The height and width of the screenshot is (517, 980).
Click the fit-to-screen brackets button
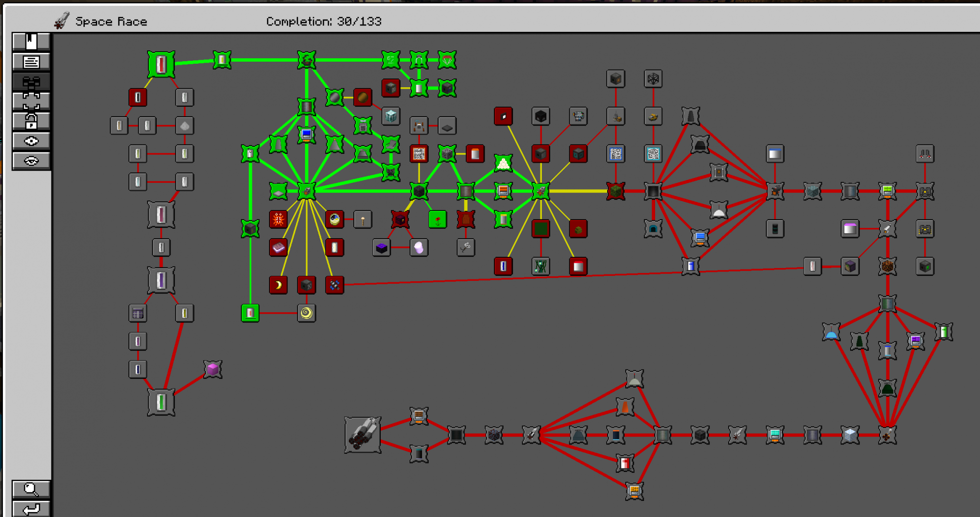(31, 101)
